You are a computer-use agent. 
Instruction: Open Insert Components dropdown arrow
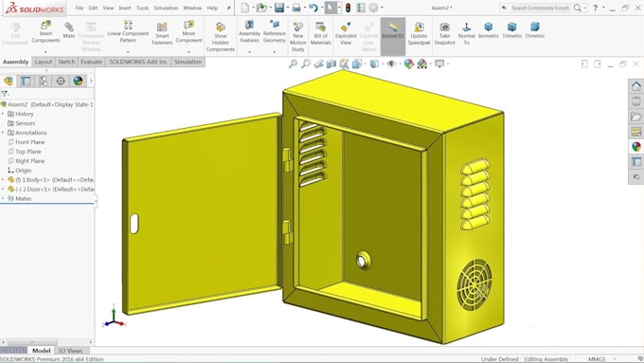click(45, 52)
